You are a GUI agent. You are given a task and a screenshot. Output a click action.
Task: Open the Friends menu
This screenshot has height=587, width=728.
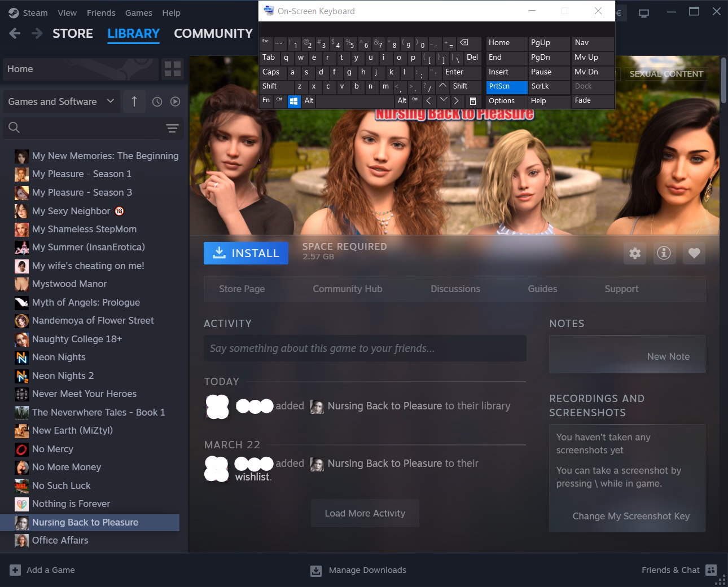[x=101, y=13]
